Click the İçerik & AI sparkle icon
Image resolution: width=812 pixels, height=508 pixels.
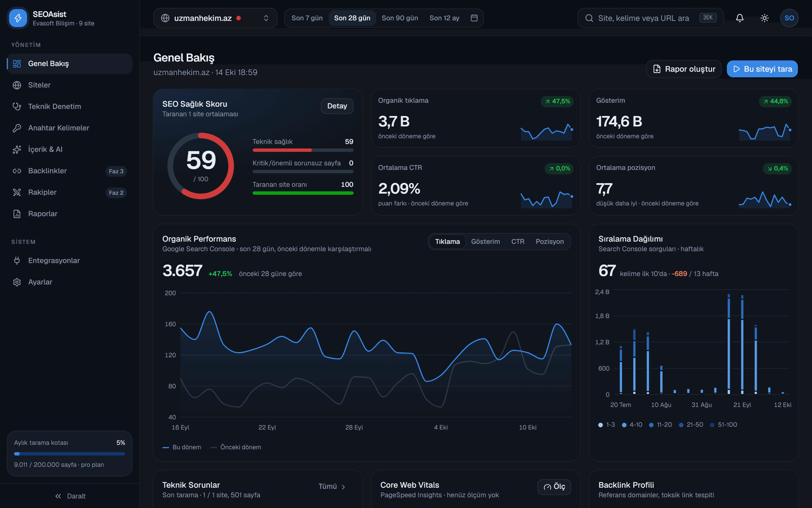(x=17, y=150)
